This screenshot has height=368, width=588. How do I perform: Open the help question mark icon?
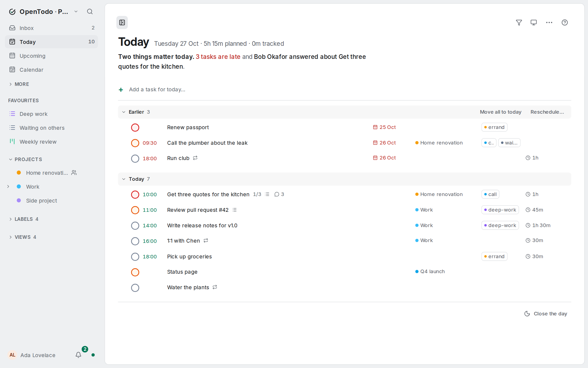pyautogui.click(x=565, y=22)
